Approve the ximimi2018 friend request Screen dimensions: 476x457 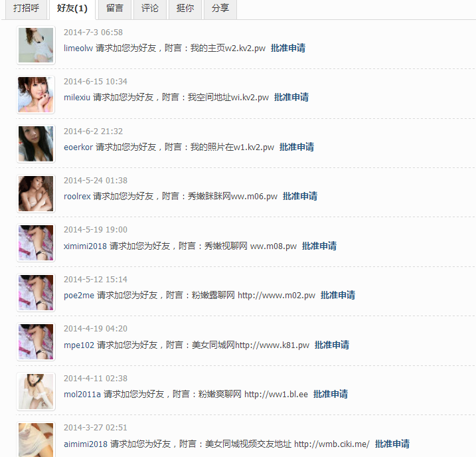[319, 246]
